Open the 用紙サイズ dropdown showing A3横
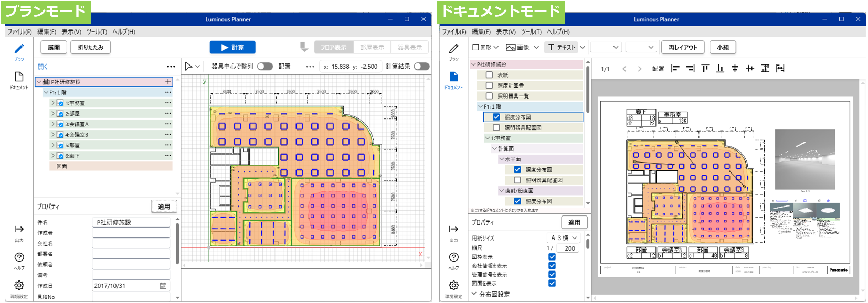 [563, 237]
